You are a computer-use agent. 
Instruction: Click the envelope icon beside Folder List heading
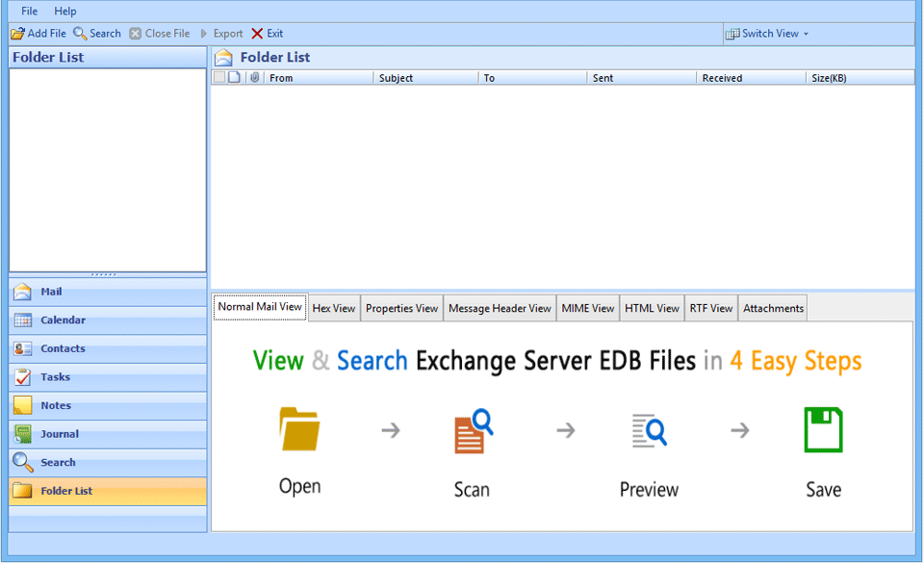click(223, 58)
